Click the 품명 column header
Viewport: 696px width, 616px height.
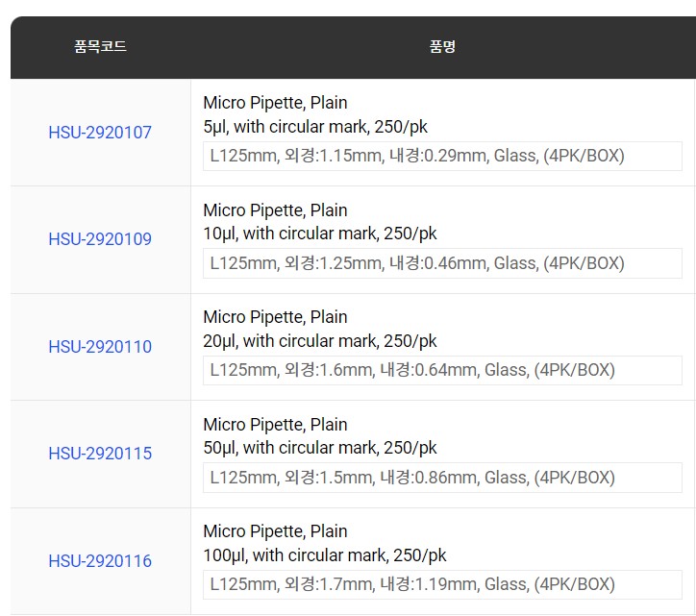[442, 46]
